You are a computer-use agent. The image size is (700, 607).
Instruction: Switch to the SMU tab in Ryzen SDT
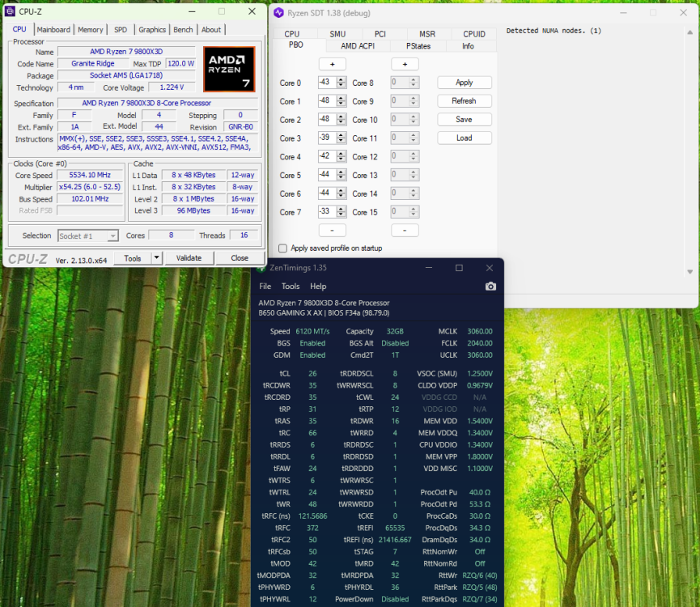(337, 34)
